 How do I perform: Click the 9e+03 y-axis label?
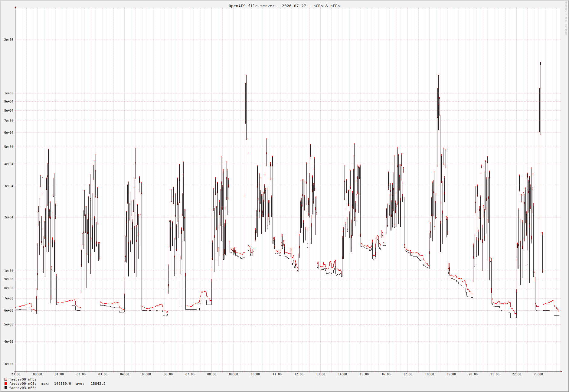tap(9, 279)
